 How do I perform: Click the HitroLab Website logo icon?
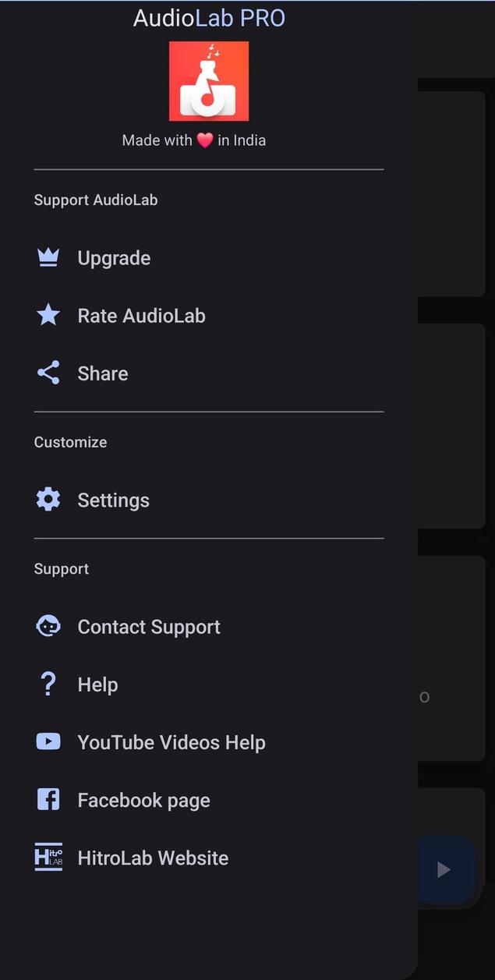coord(48,857)
